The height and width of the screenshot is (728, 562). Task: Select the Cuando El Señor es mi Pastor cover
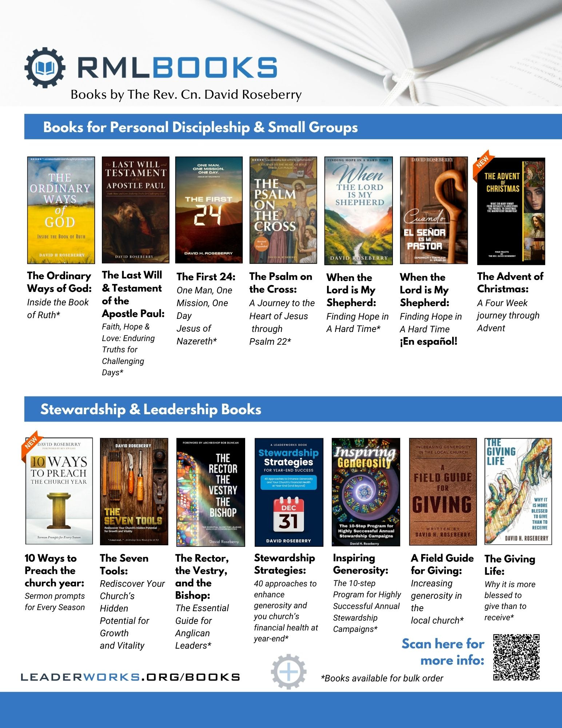(x=434, y=210)
